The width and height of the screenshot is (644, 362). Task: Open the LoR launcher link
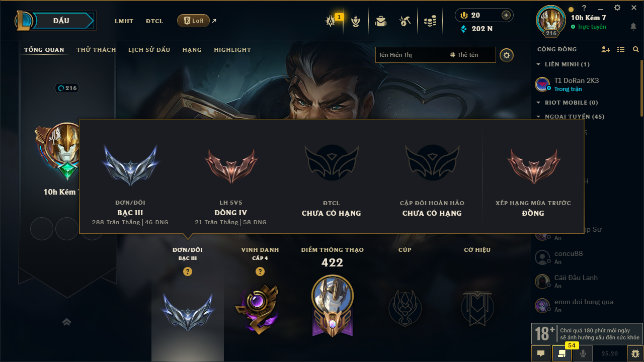[x=193, y=21]
